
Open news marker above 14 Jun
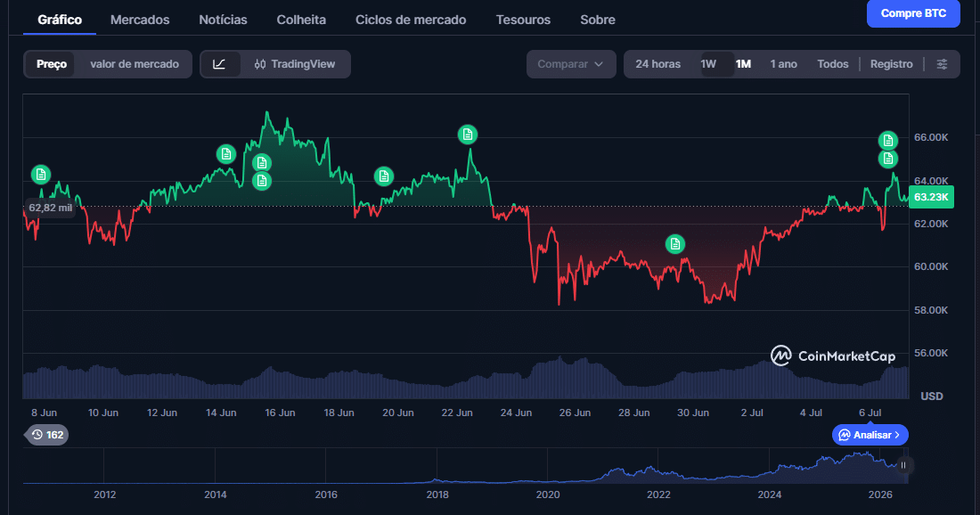click(x=225, y=154)
